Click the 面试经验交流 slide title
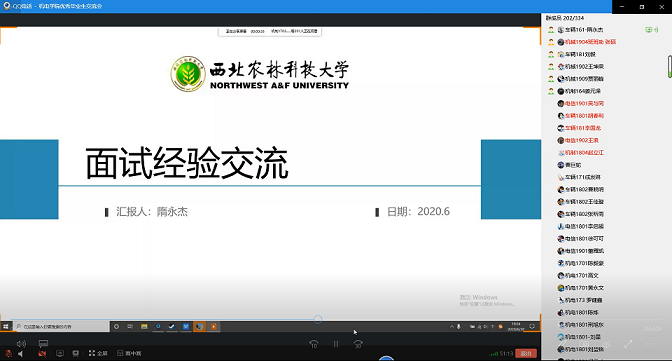Screen dimensions: 672x361 pos(187,163)
